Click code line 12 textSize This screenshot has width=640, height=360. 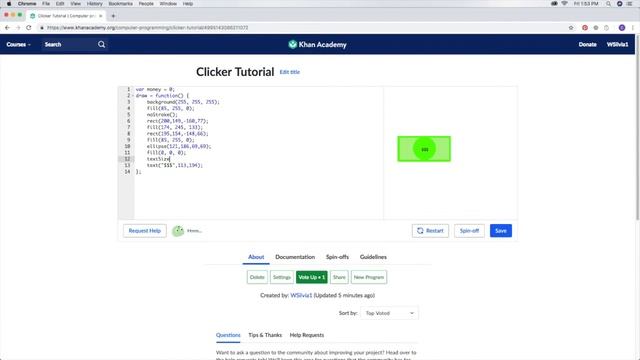[x=158, y=159]
